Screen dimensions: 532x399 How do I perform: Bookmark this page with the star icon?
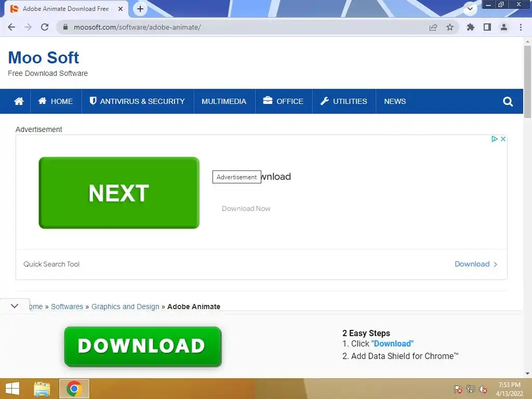point(450,27)
